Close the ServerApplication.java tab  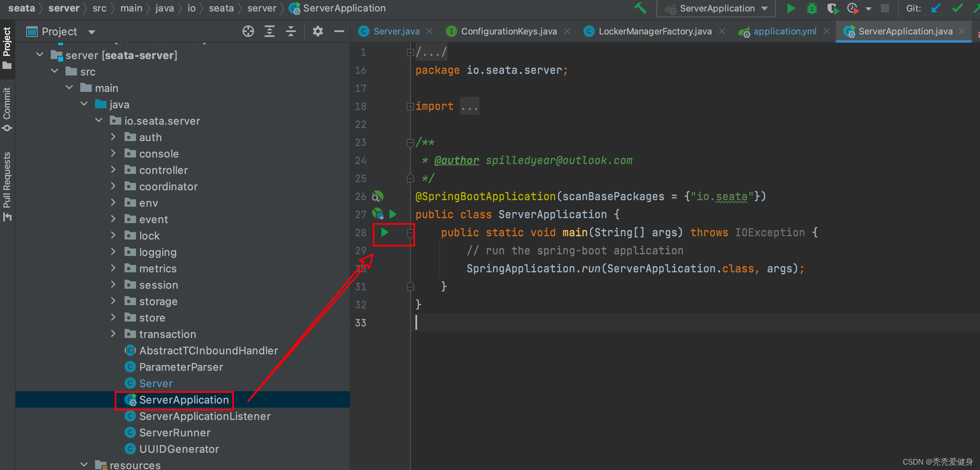click(x=962, y=31)
